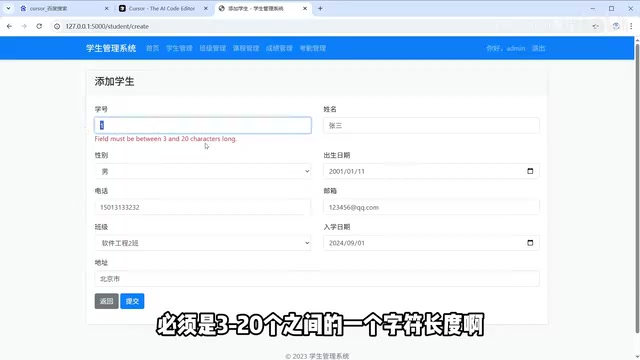
Task: Click the media control icon in toolbar
Action: tap(596, 26)
